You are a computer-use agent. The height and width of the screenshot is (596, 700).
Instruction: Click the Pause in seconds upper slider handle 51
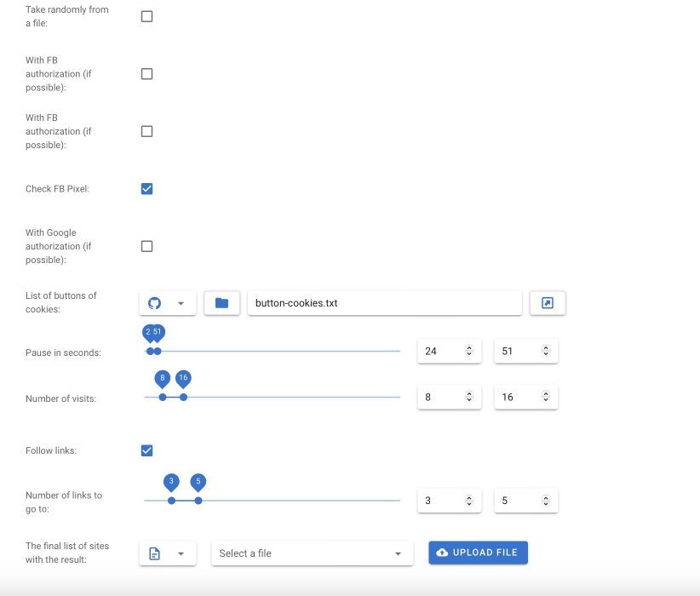coord(158,352)
